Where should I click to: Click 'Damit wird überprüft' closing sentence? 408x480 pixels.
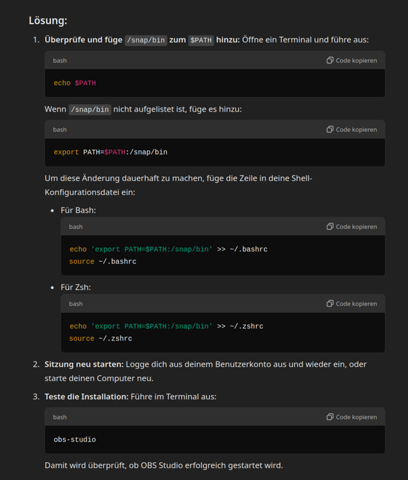tap(164, 465)
